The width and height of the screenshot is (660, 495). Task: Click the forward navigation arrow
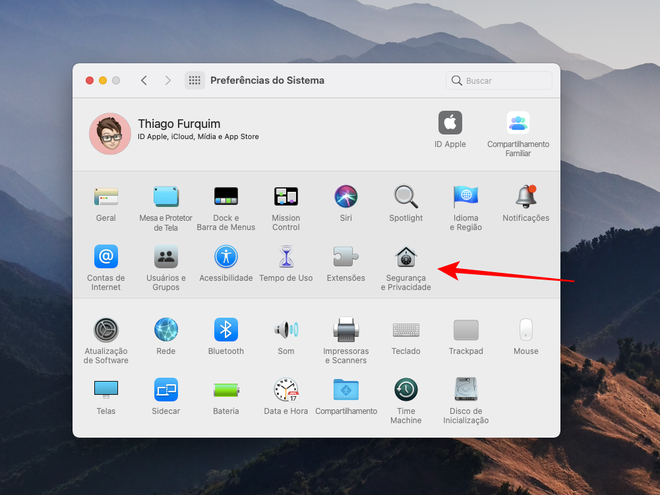(x=168, y=80)
